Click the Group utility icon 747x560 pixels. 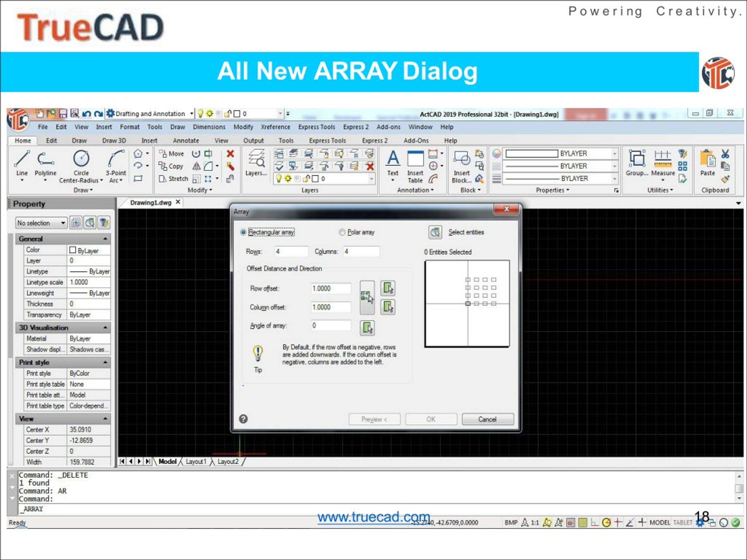[637, 163]
